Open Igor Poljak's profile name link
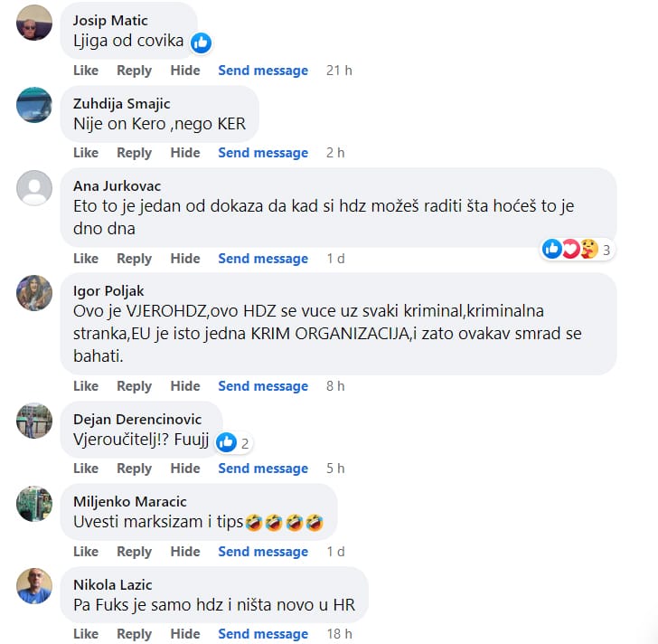658x644 pixels. pyautogui.click(x=108, y=291)
